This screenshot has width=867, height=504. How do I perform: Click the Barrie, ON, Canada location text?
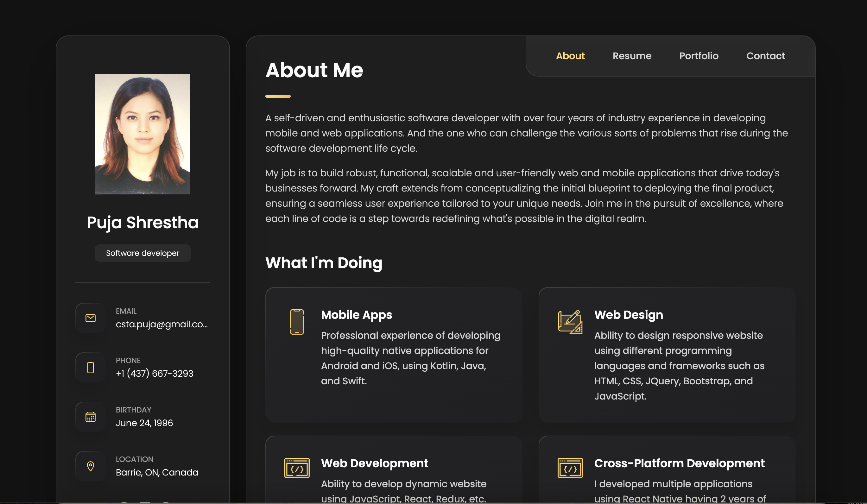pyautogui.click(x=157, y=472)
